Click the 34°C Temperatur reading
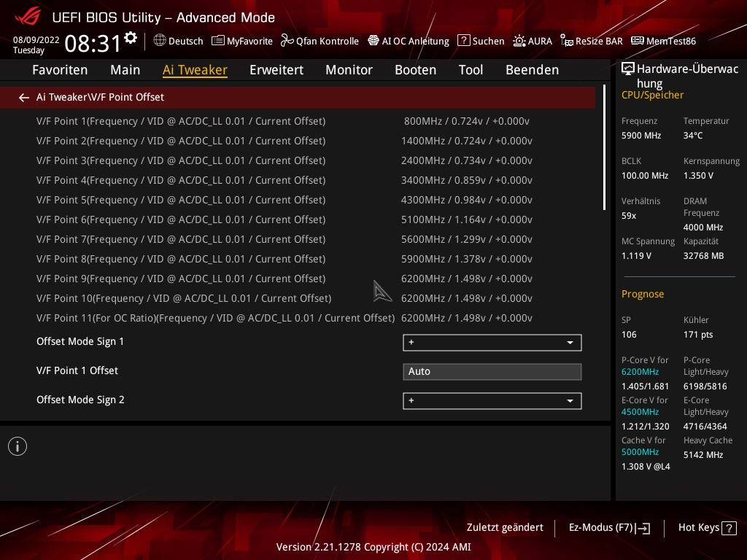 [693, 135]
